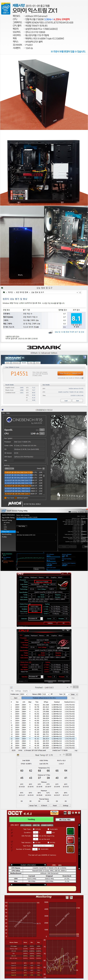Click the Start button in LinX
88x980 pixels.
(16, 698)
